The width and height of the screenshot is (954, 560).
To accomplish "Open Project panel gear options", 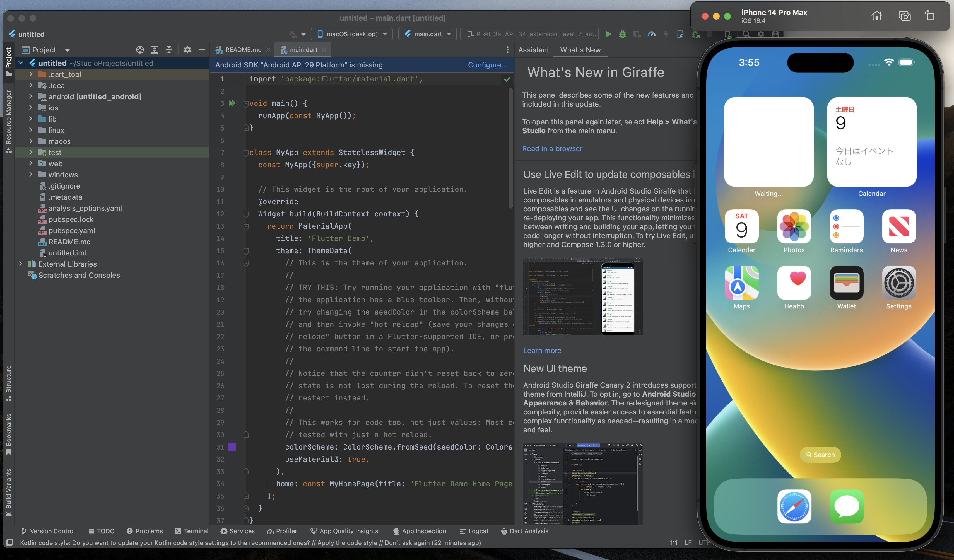I will click(x=187, y=50).
